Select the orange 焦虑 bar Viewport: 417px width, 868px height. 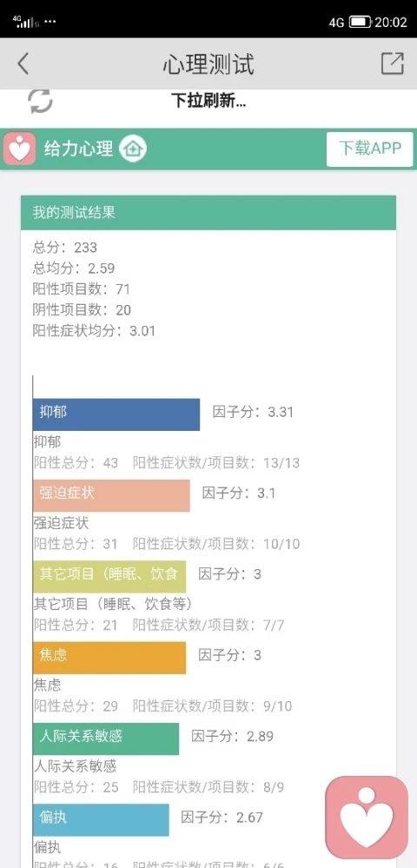coord(109,658)
